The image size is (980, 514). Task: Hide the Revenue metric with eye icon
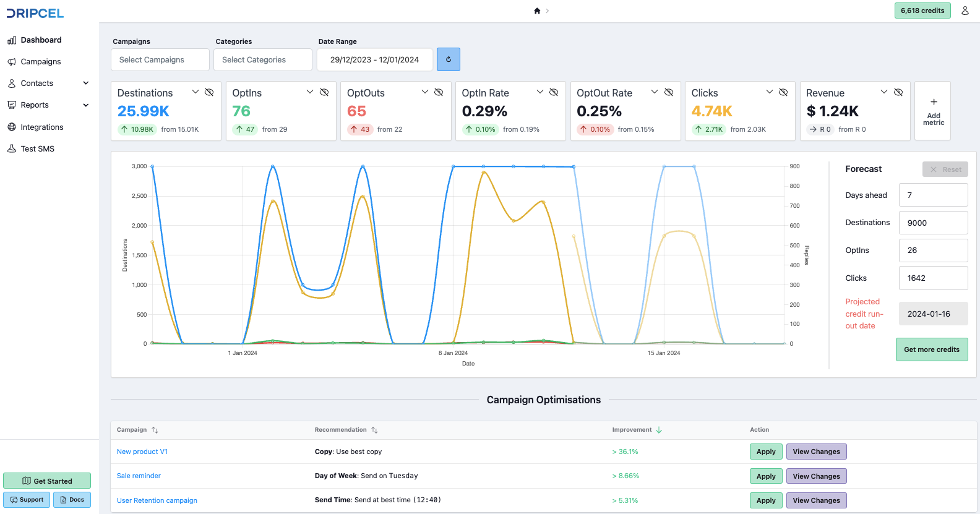pyautogui.click(x=898, y=92)
